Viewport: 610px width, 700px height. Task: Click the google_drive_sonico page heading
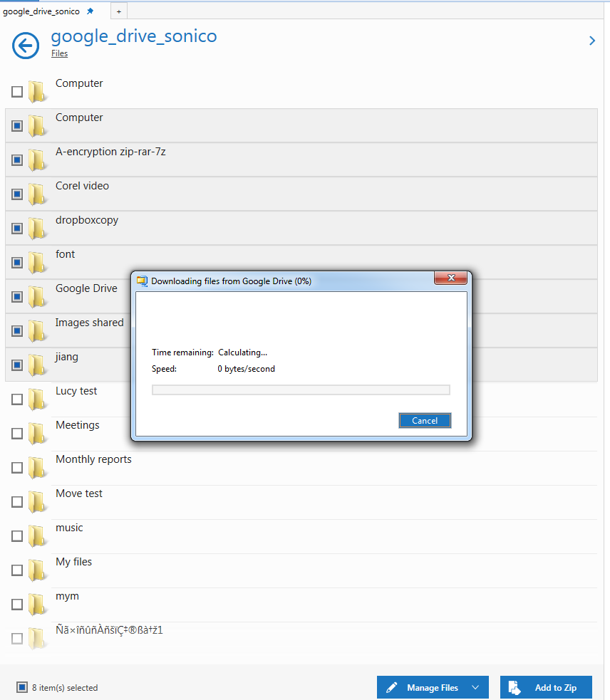tap(134, 36)
